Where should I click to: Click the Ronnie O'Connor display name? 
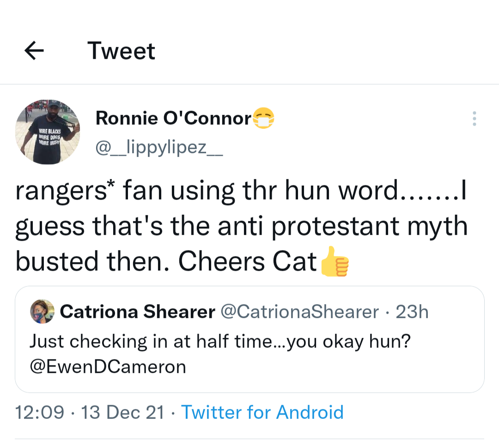pyautogui.click(x=173, y=119)
